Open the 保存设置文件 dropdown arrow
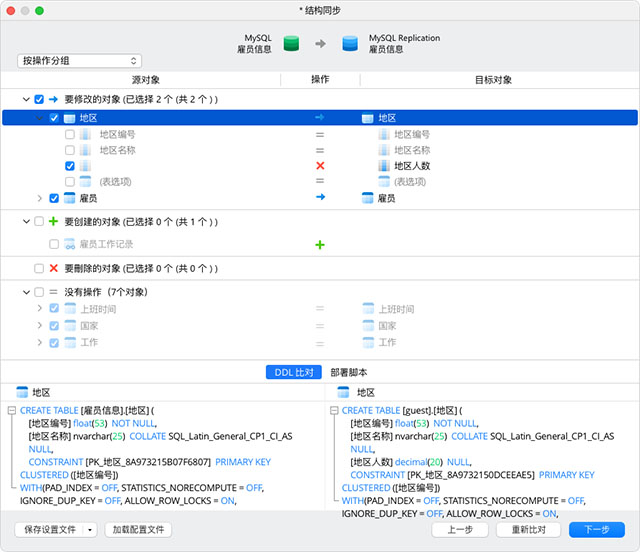Screen dimensions: 640x552 pyautogui.click(x=92, y=530)
